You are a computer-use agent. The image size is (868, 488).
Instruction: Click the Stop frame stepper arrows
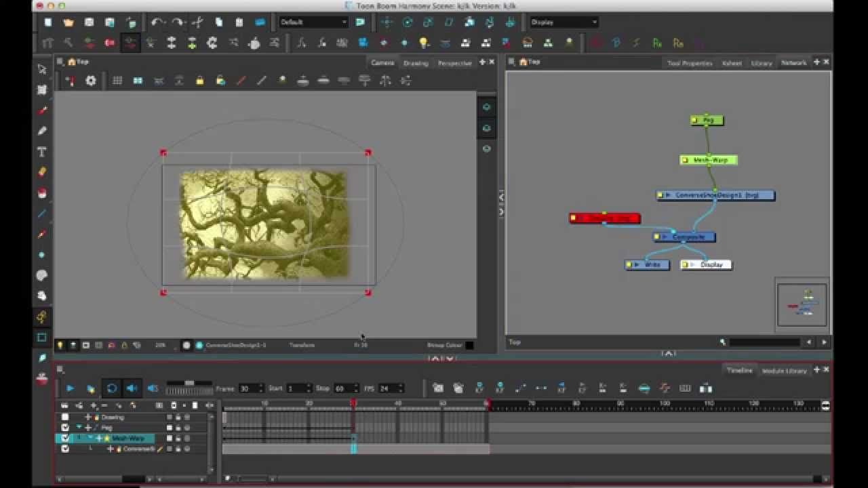(x=357, y=388)
